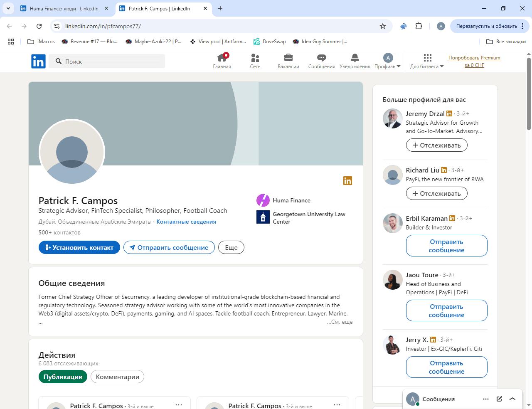532x409 pixels.
Task: Open the Сеть network icon
Action: pyautogui.click(x=255, y=61)
